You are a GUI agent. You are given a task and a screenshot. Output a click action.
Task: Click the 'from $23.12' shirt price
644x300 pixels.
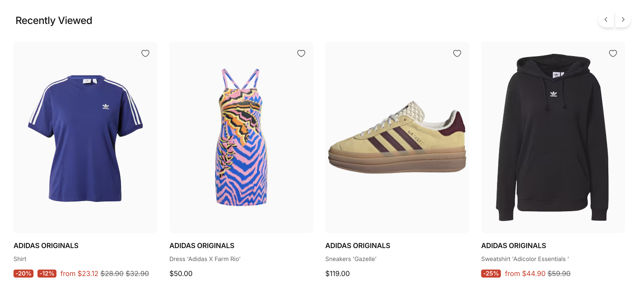(79, 274)
